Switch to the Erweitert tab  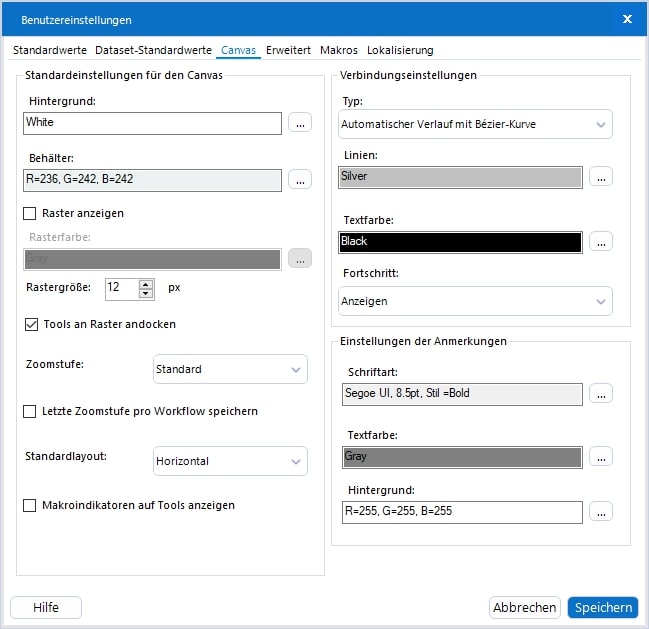[288, 50]
